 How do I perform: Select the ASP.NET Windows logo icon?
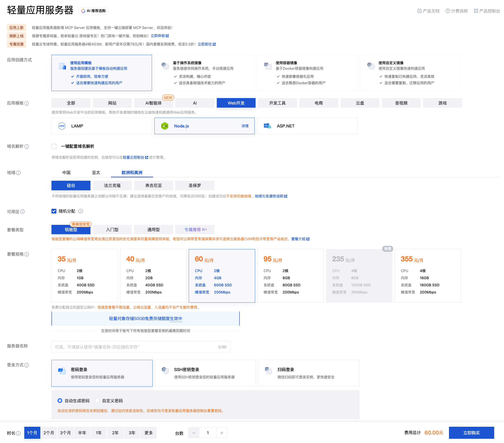(267, 126)
